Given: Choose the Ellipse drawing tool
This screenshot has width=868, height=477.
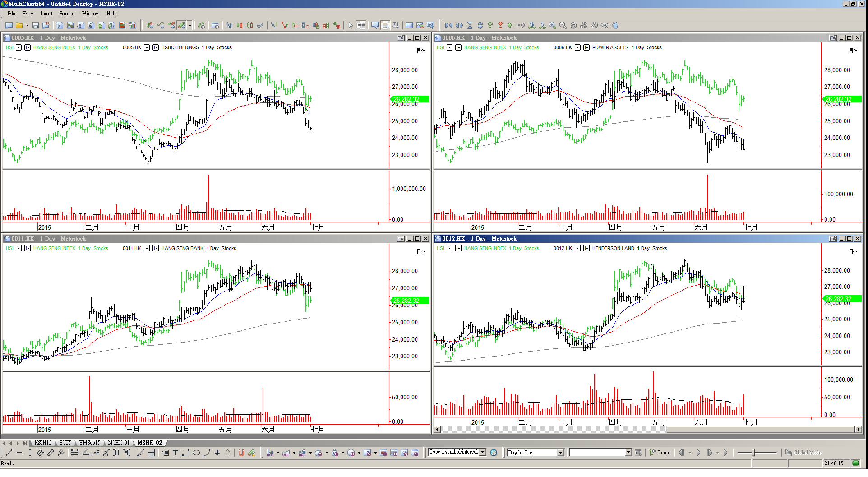Looking at the screenshot, I should pyautogui.click(x=196, y=453).
